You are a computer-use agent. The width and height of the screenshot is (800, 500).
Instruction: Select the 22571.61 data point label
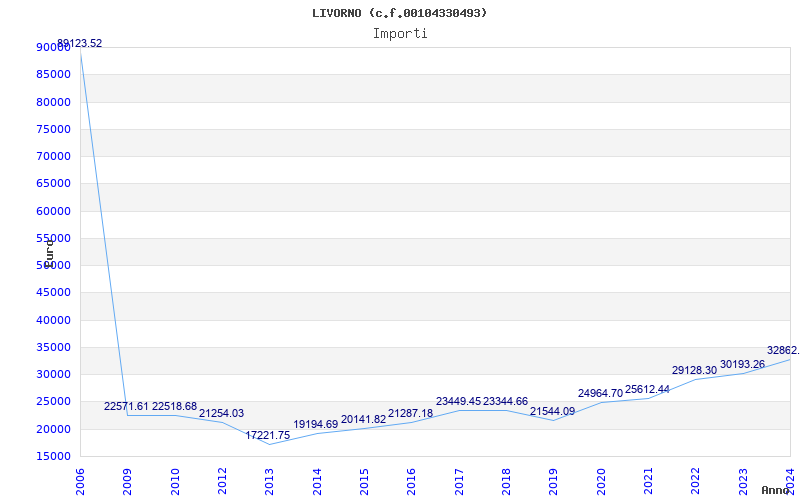126,407
